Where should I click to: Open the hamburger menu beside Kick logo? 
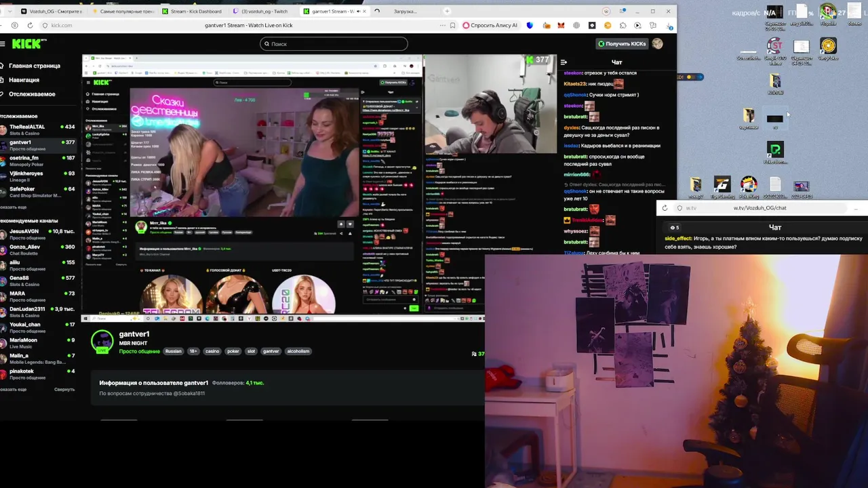point(3,43)
